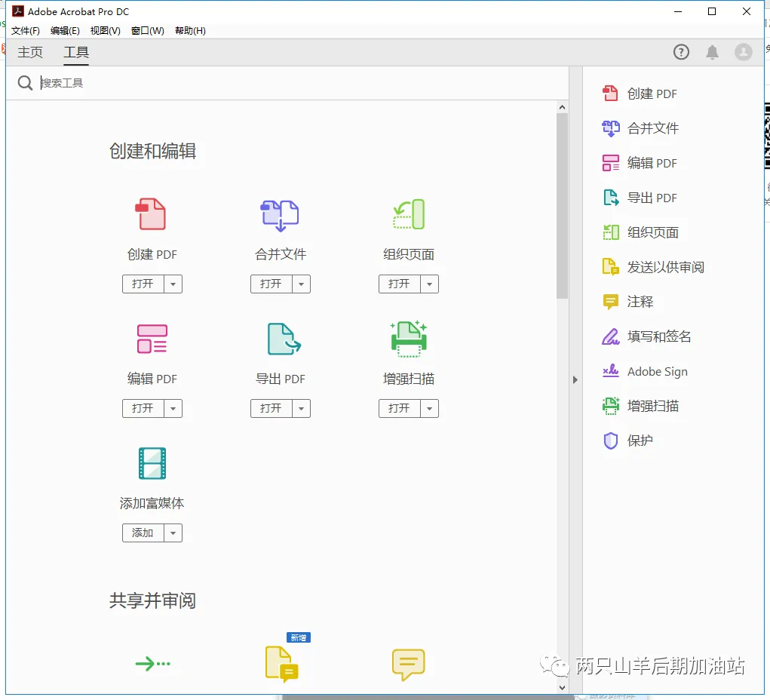Click the help question mark icon

point(681,52)
